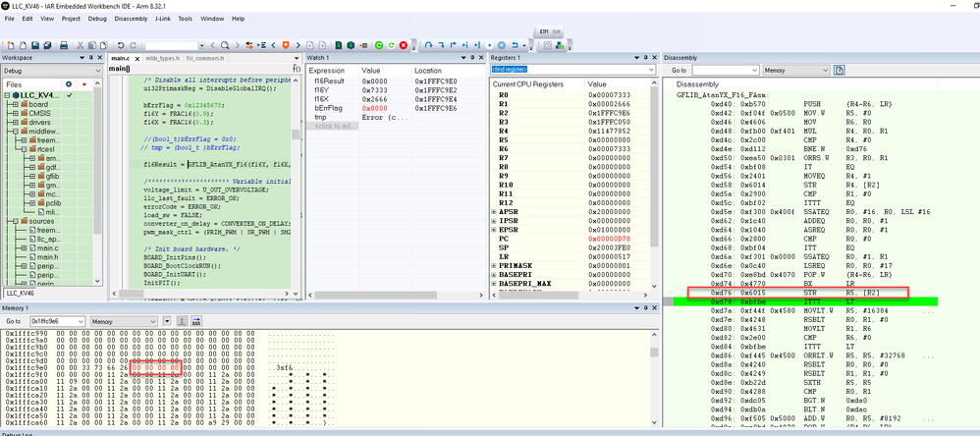This screenshot has width=980, height=436.
Task: Click the Step Into debug icon
Action: 441,45
